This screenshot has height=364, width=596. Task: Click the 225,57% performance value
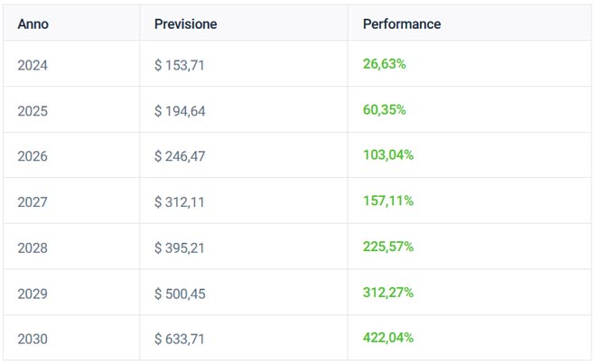pos(387,247)
